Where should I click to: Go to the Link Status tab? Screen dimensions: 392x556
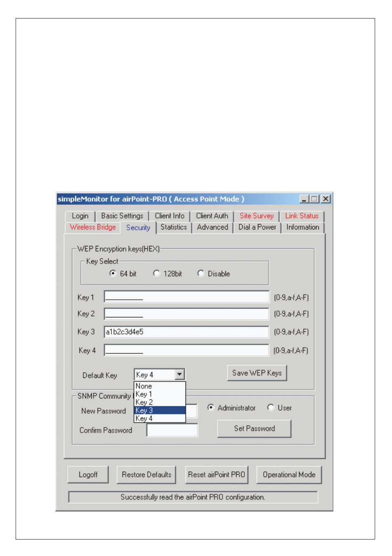pyautogui.click(x=302, y=216)
